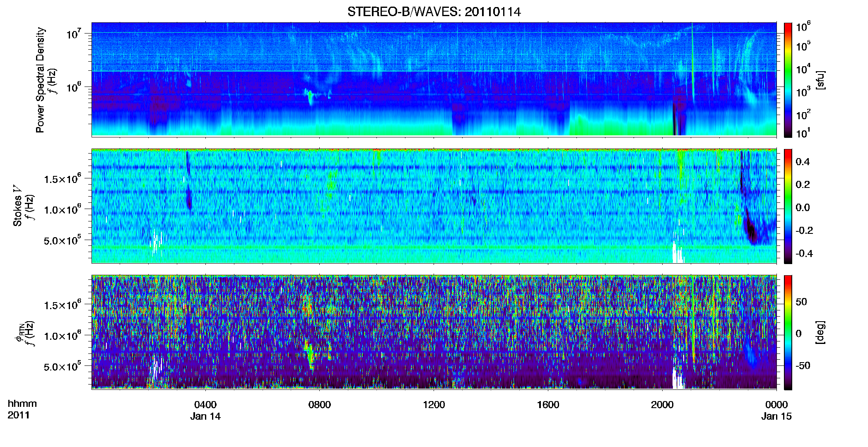The image size is (868, 447).
Task: Select the Stokes V spectrogram panel
Action: tap(434, 206)
